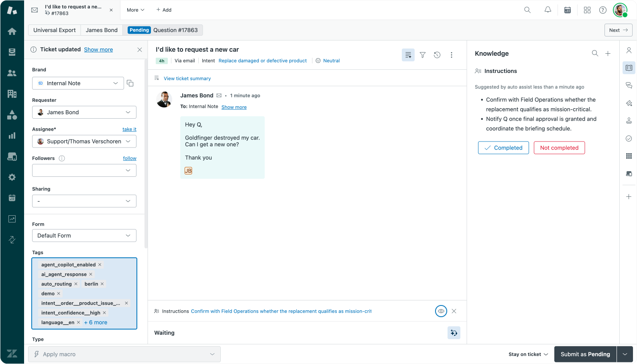Image resolution: width=637 pixels, height=364 pixels.
Task: Open the products grid icon
Action: coord(587,10)
